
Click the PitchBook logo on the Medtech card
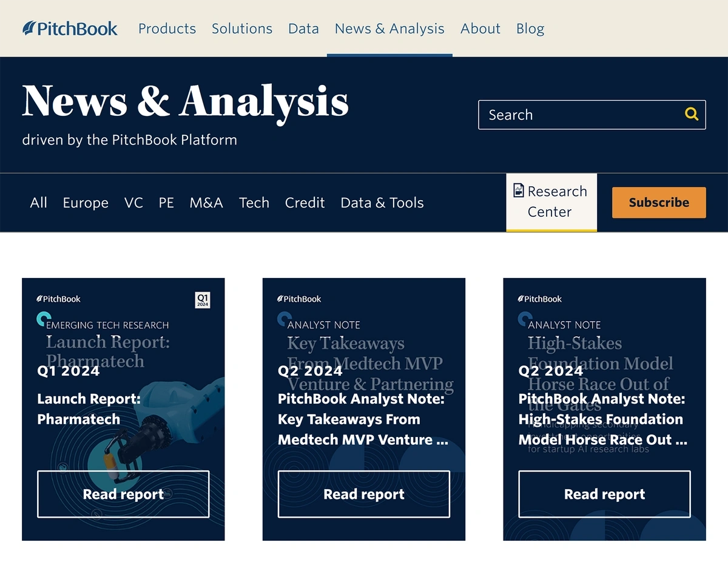[x=299, y=299]
